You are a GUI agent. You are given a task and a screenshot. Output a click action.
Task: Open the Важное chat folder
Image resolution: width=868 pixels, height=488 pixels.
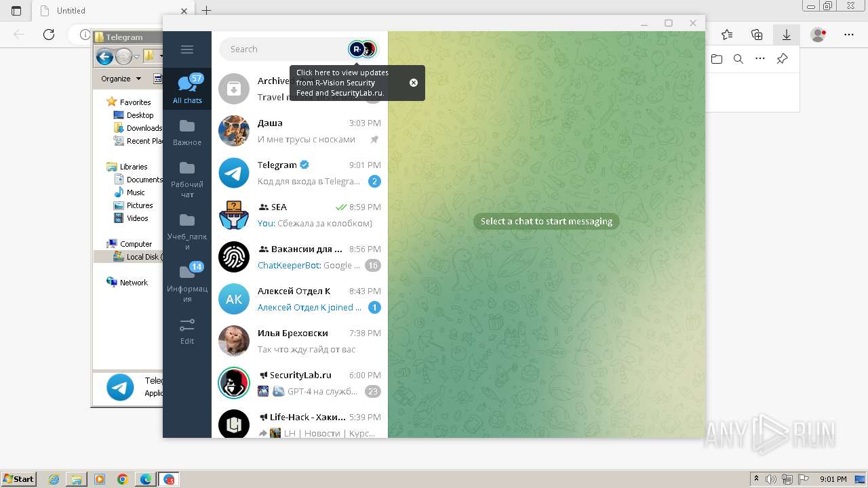[187, 132]
